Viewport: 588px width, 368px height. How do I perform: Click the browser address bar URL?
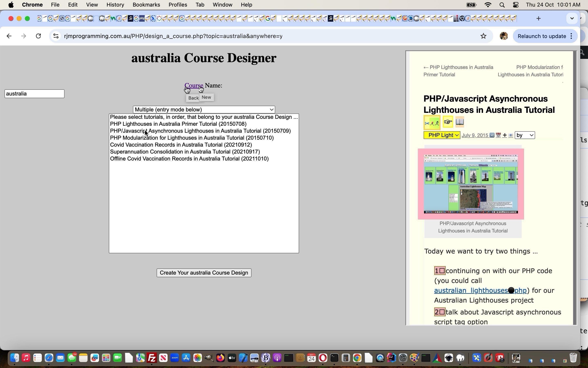pos(173,36)
